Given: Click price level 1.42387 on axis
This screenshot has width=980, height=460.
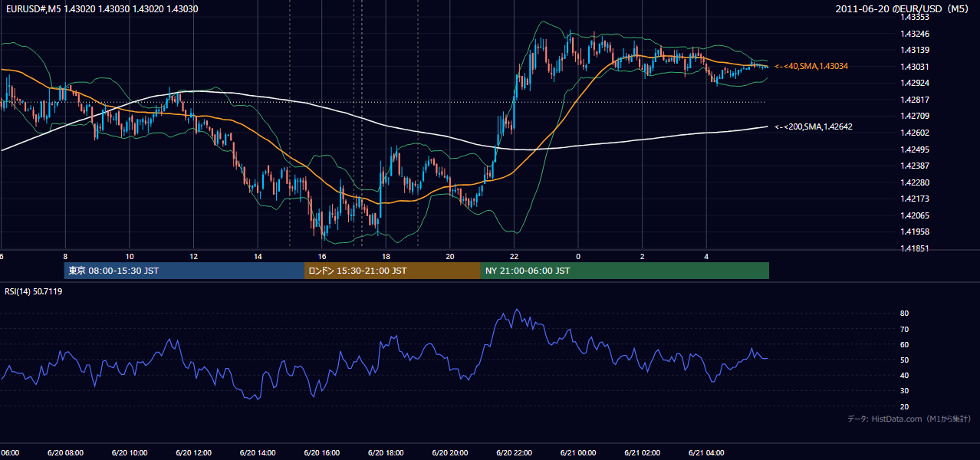Looking at the screenshot, I should click(x=916, y=166).
